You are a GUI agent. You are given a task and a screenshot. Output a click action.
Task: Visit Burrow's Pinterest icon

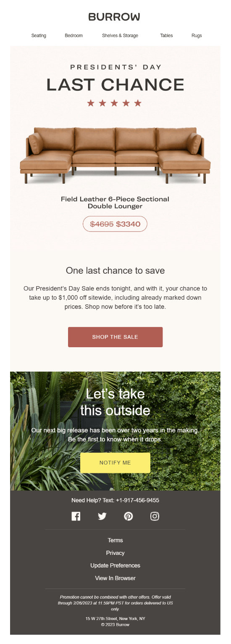click(129, 516)
